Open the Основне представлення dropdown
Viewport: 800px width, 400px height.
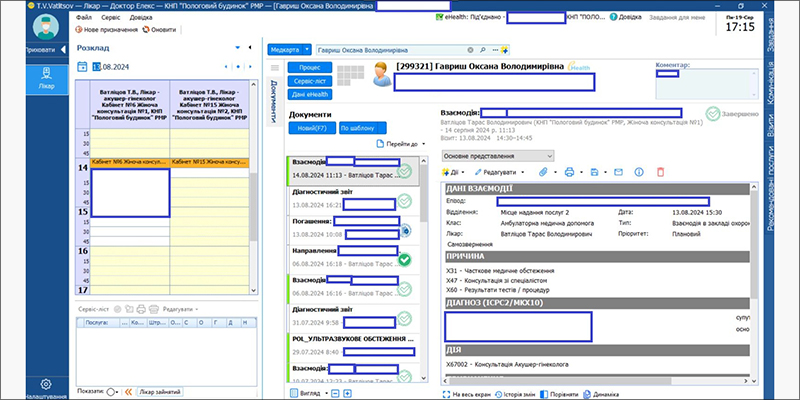[x=498, y=156]
